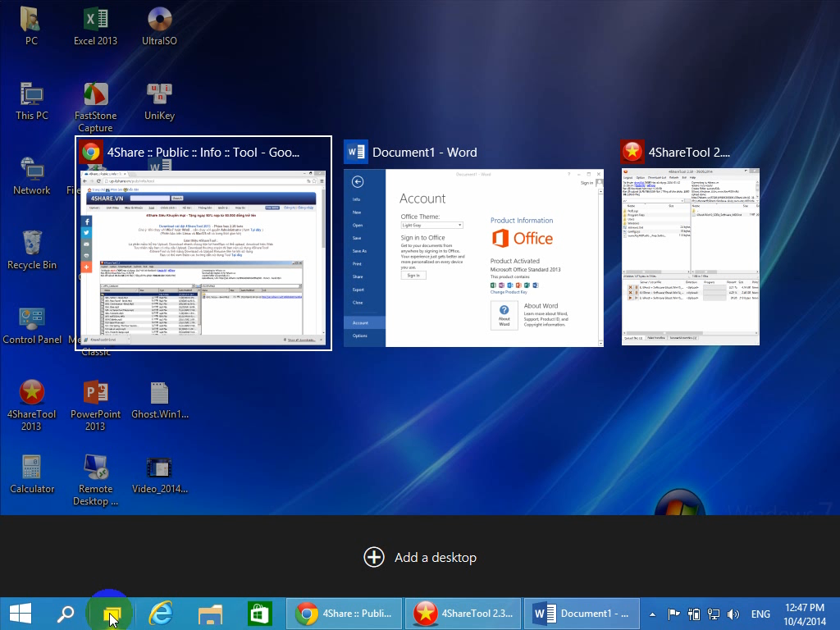This screenshot has width=840, height=630.
Task: Launch Remote Desktop shortcut
Action: [x=95, y=480]
